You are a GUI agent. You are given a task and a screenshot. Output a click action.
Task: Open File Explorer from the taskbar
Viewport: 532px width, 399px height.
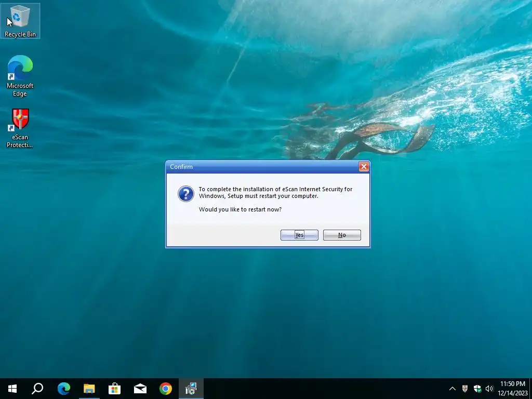(89, 389)
